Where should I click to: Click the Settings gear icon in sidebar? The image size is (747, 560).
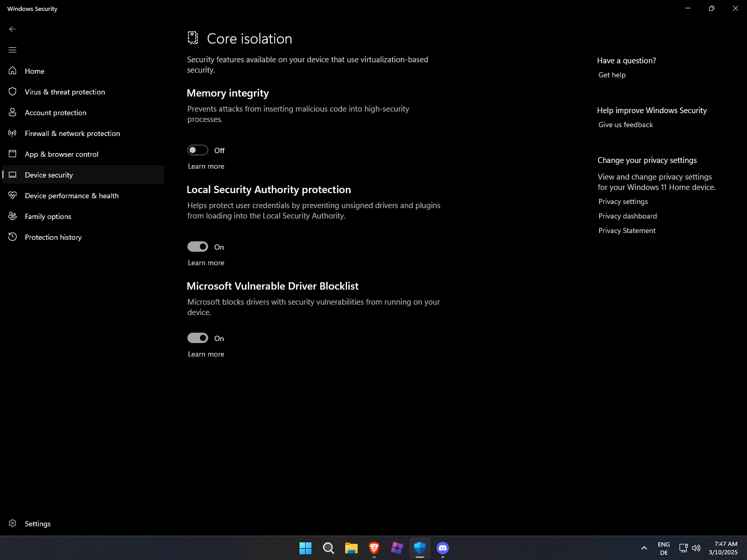12,524
